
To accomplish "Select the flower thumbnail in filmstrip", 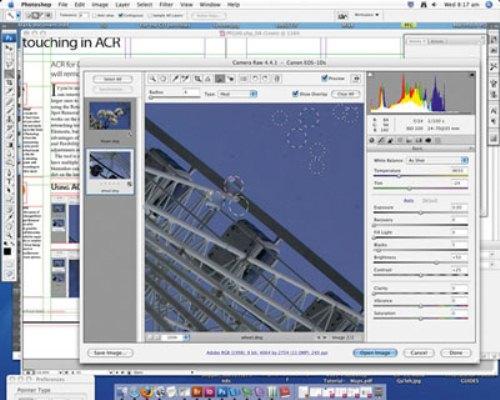I will coord(110,116).
